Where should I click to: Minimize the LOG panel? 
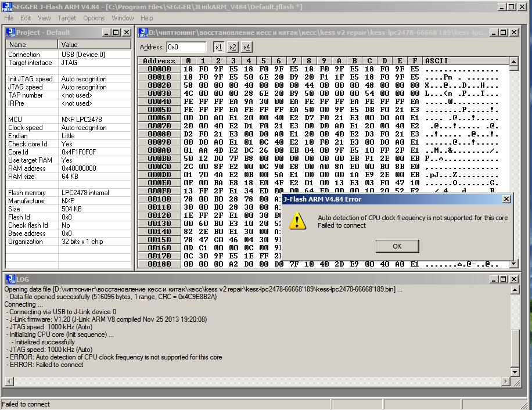(494, 279)
